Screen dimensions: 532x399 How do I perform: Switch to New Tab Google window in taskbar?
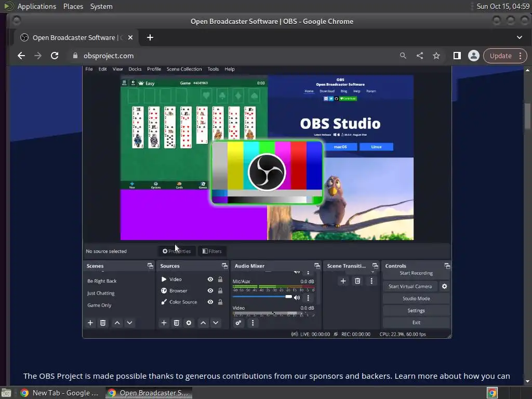[x=59, y=393]
